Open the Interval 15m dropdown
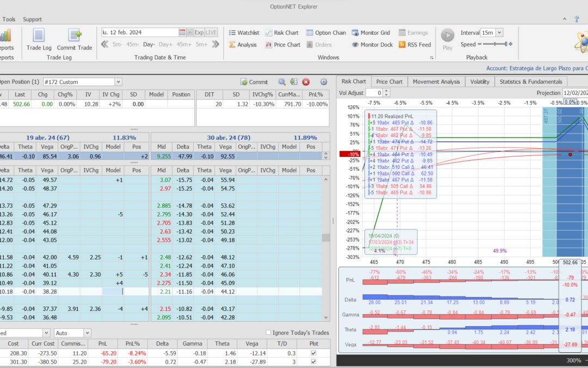This screenshot has height=368, width=588. tap(499, 33)
